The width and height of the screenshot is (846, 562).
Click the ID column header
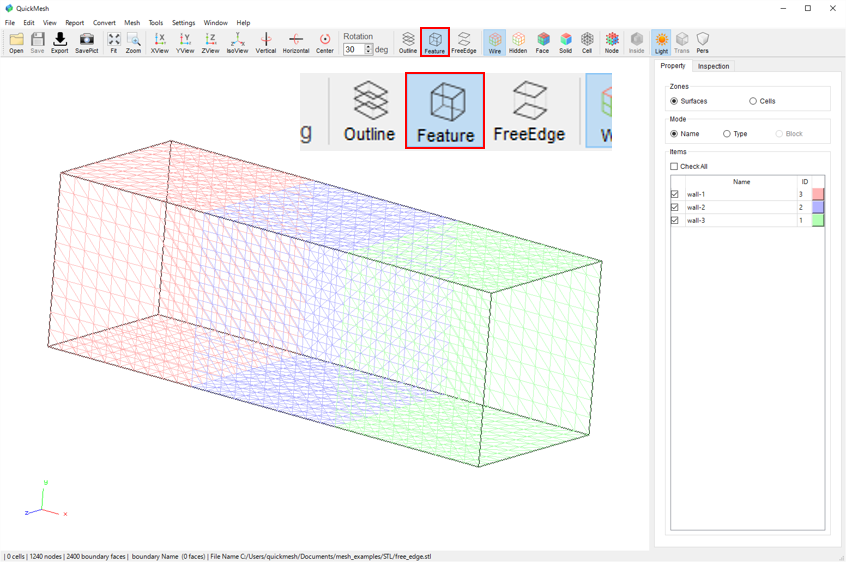[x=804, y=182]
